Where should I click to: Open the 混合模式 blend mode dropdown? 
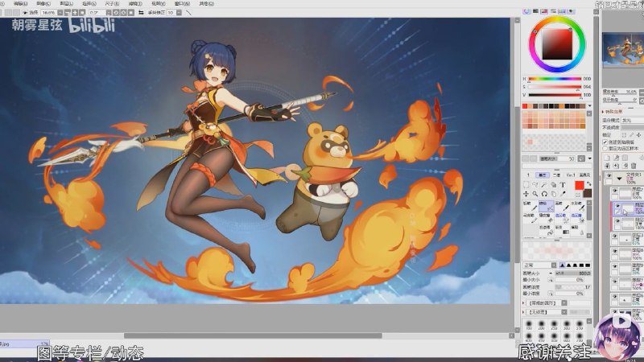(633, 120)
